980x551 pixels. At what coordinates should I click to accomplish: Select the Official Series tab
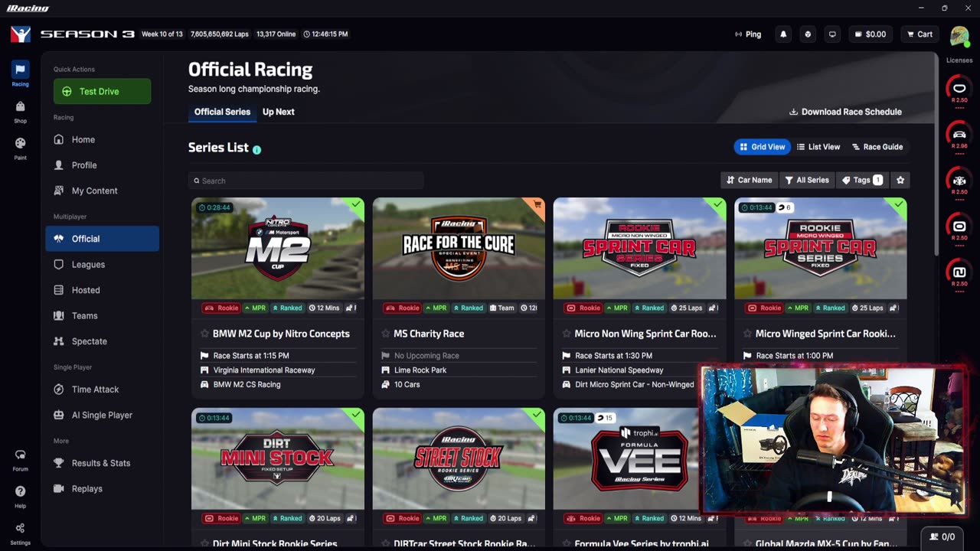point(222,112)
